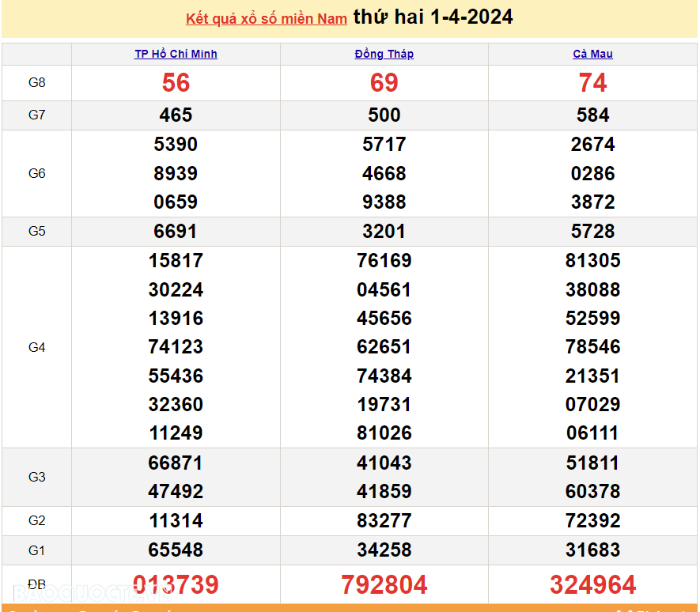Select the G4 number 19731
This screenshot has width=700, height=612.
click(384, 405)
